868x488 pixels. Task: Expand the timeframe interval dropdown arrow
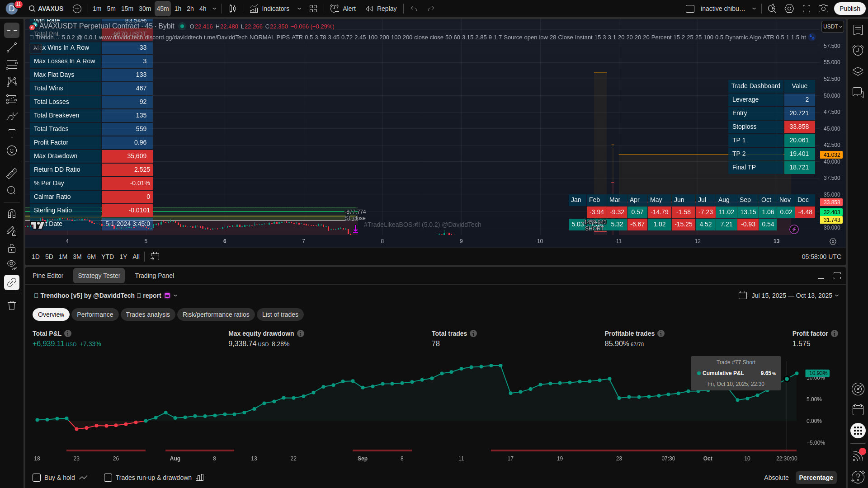(x=214, y=9)
